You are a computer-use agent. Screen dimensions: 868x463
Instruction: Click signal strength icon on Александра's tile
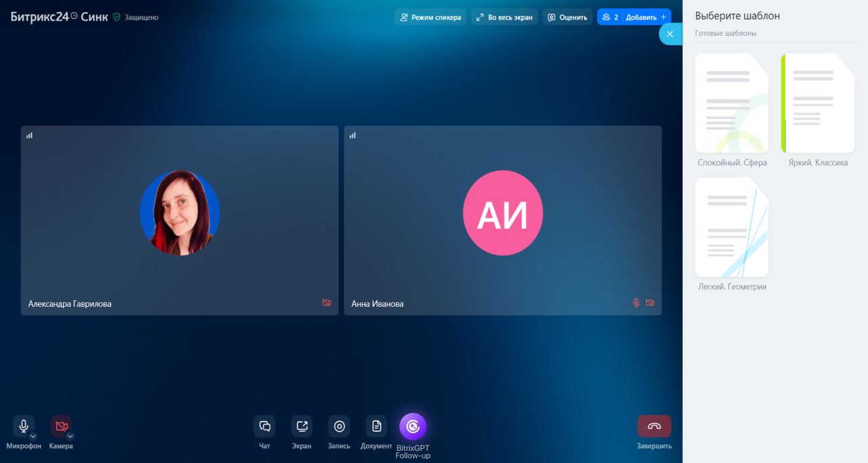30,135
